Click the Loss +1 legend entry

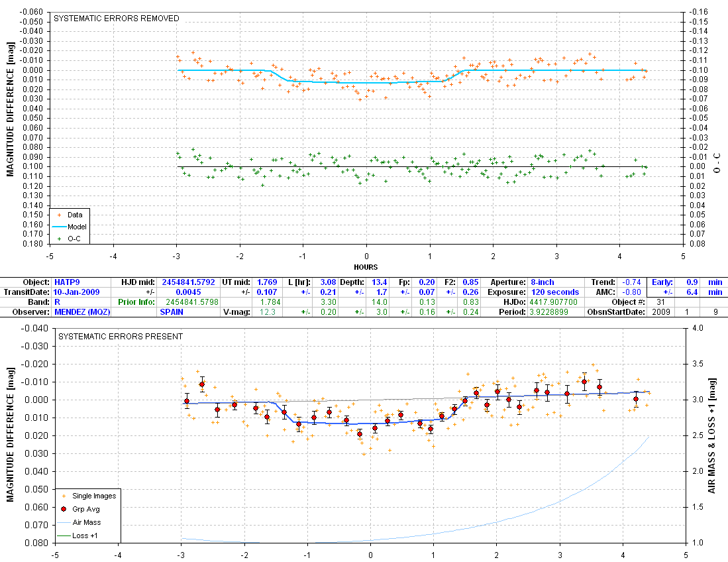pos(78,536)
